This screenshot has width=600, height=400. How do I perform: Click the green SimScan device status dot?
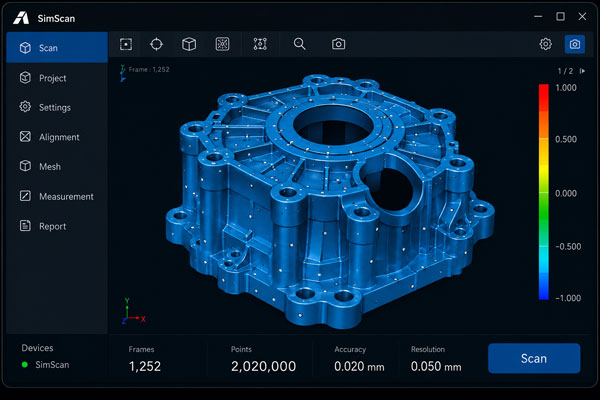25,365
